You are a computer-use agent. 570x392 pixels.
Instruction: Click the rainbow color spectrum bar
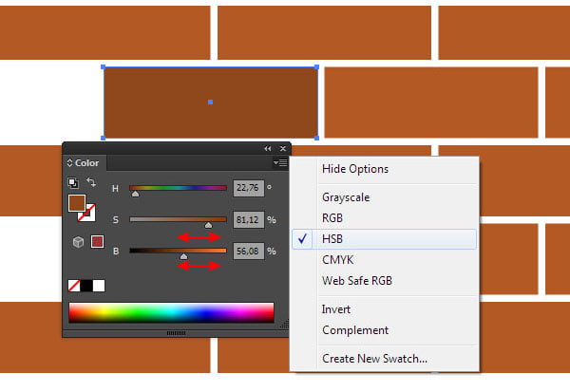click(171, 312)
